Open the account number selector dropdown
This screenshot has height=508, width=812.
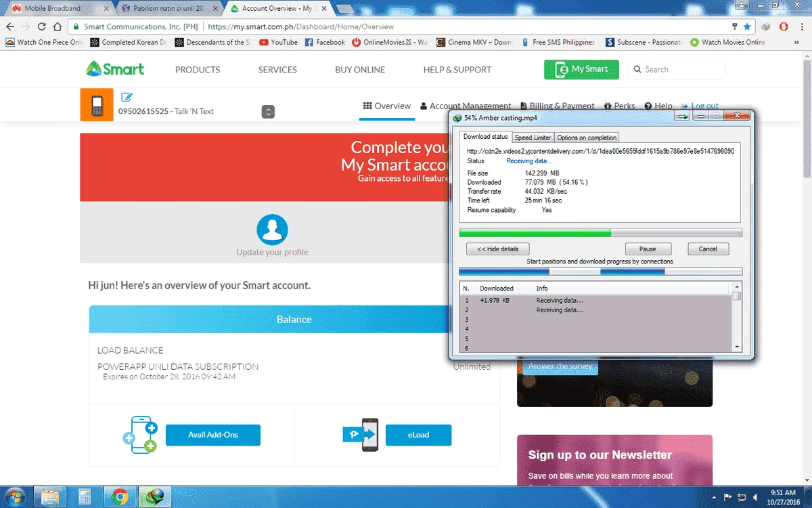[x=268, y=112]
